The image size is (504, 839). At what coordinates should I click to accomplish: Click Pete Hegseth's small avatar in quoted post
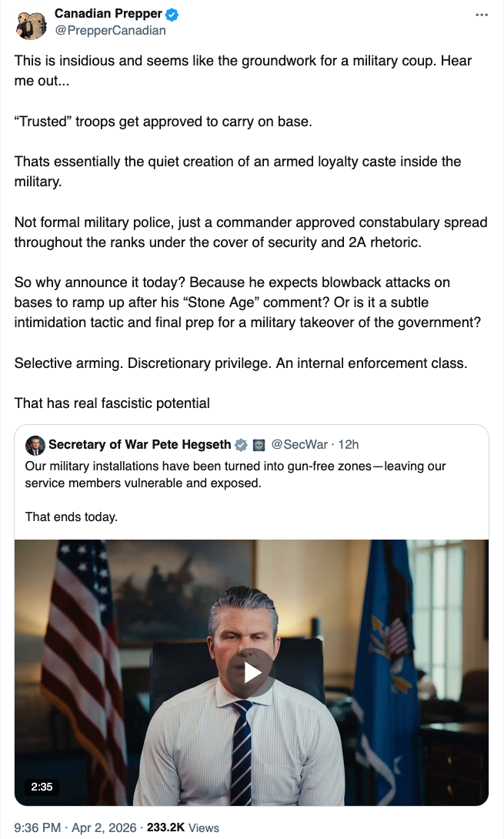click(35, 445)
